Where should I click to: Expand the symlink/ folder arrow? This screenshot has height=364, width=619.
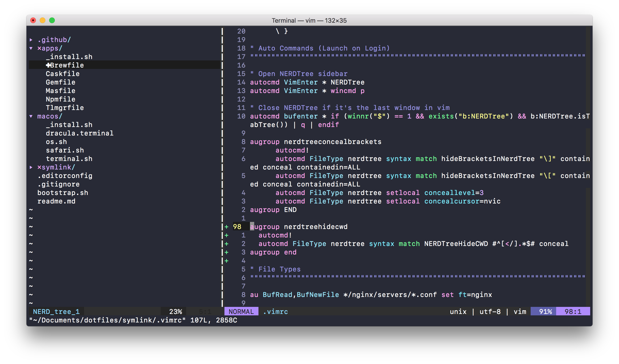click(x=31, y=167)
